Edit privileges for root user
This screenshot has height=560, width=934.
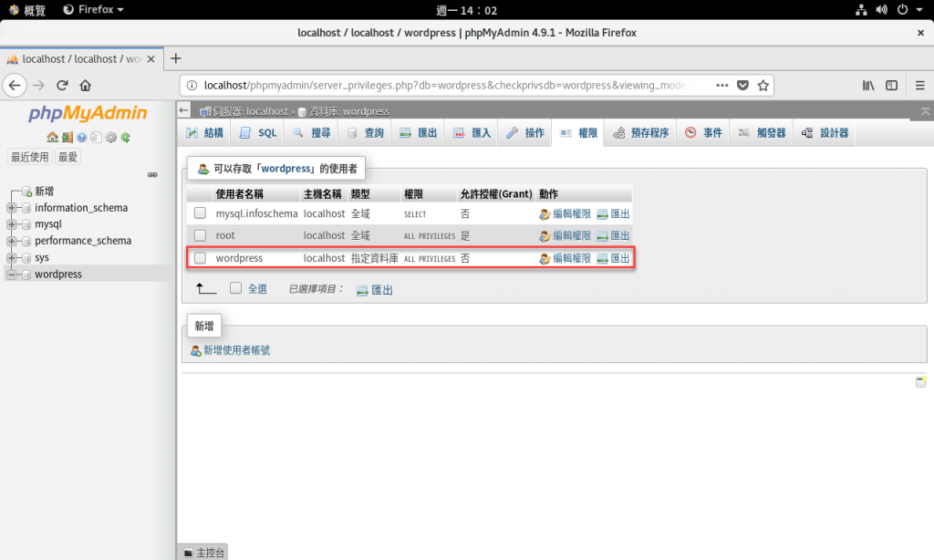coord(565,235)
